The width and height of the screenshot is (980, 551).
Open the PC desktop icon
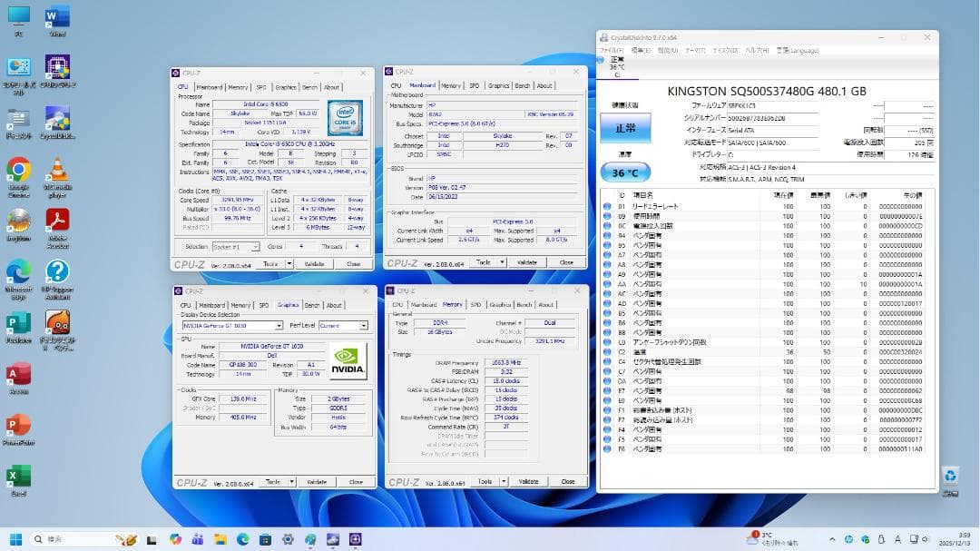pyautogui.click(x=19, y=21)
